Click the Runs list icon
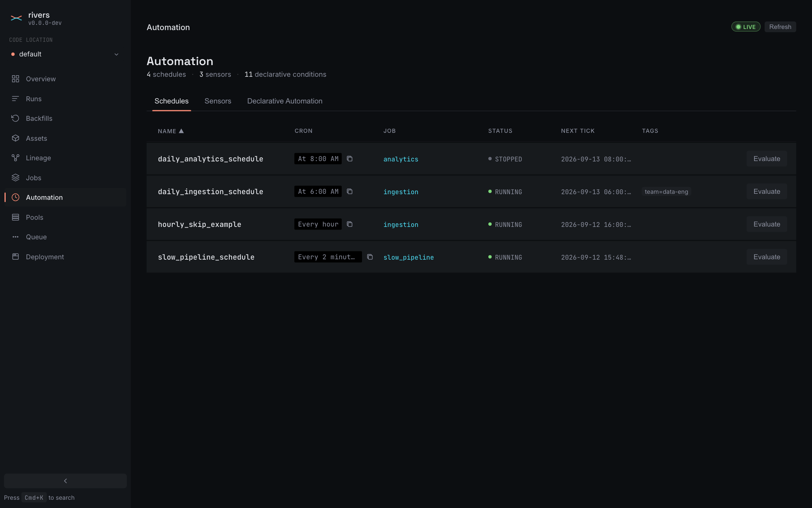812x508 pixels. pos(15,99)
